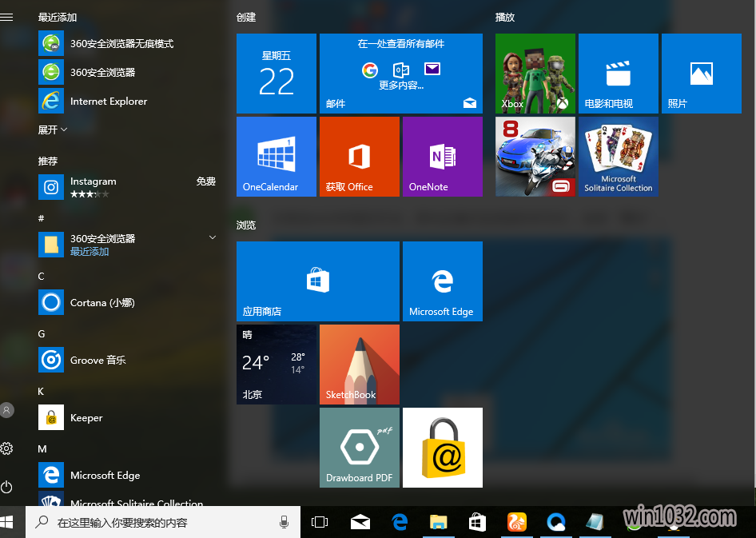
Task: Open the OneNote tile
Action: [442, 156]
